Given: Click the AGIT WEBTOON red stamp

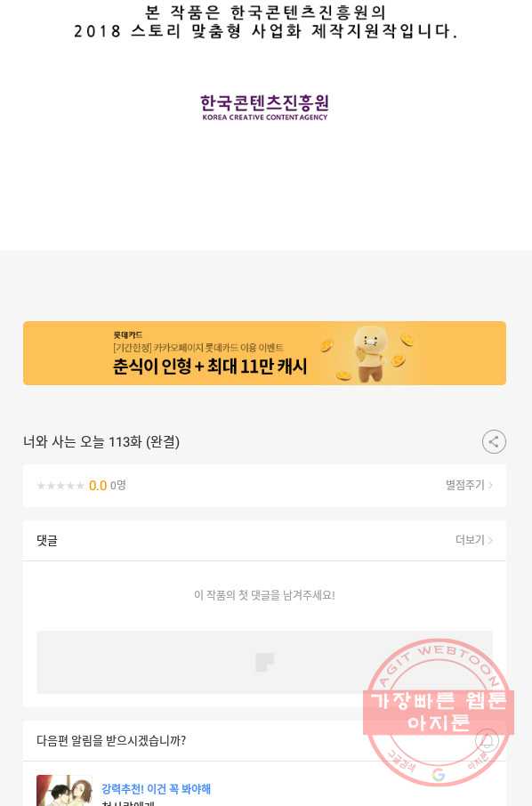Looking at the screenshot, I should pos(439,713).
